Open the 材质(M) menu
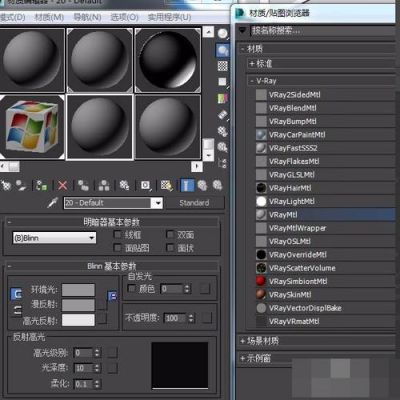The image size is (400, 400). point(49,17)
